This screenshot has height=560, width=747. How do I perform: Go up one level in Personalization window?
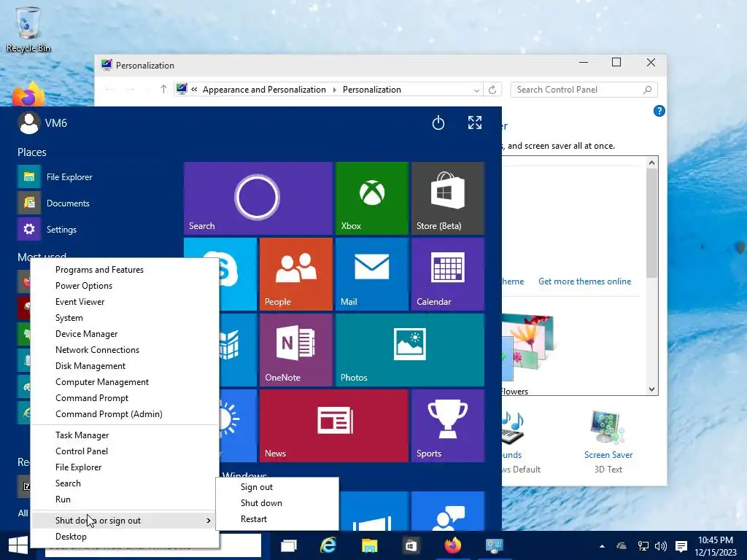(x=163, y=90)
